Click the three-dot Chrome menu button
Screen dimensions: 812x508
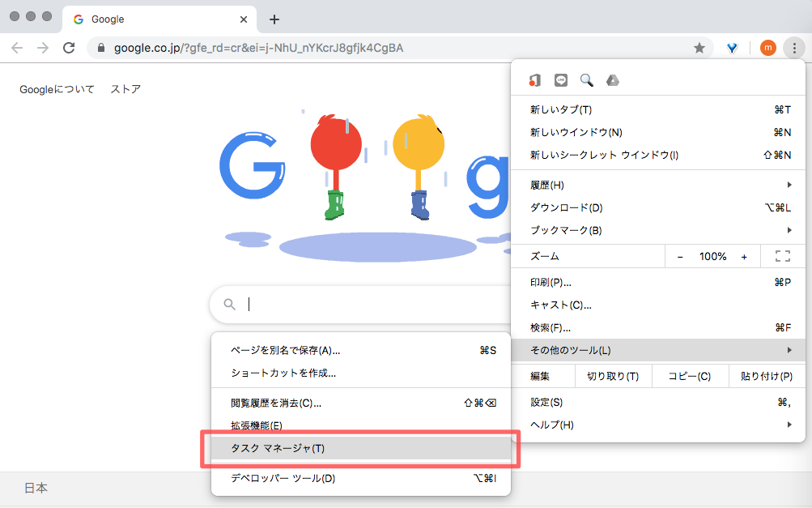point(794,49)
